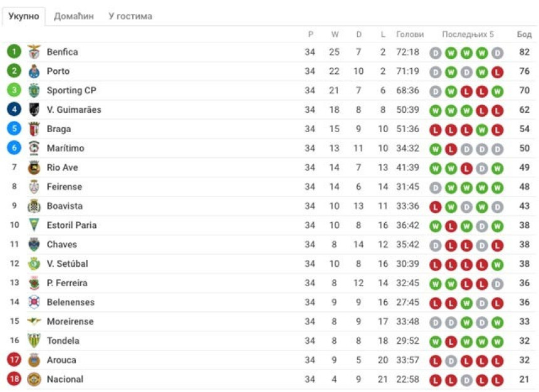This screenshot has width=539, height=392.
Task: Click the Sporting CP crest icon
Action: coord(34,90)
